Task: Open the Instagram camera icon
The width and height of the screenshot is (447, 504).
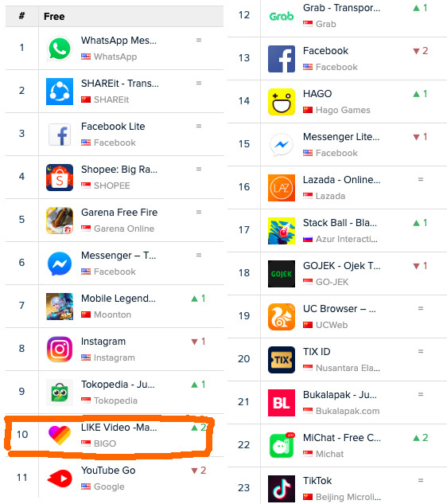Action: pos(60,350)
